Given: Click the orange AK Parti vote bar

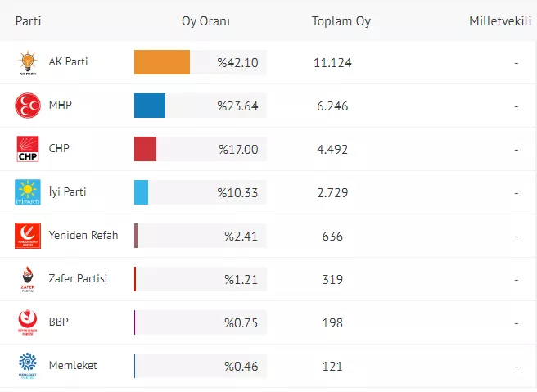Looking at the screenshot, I should [x=162, y=63].
